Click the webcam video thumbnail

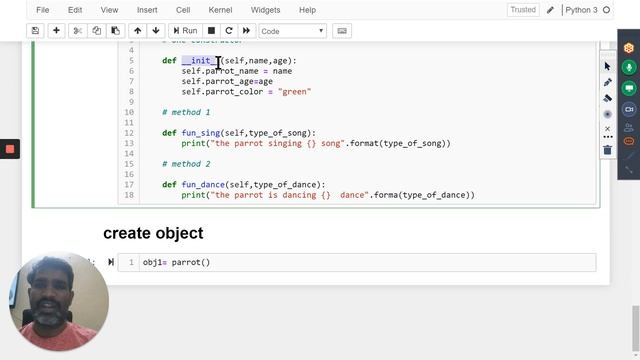(x=59, y=301)
